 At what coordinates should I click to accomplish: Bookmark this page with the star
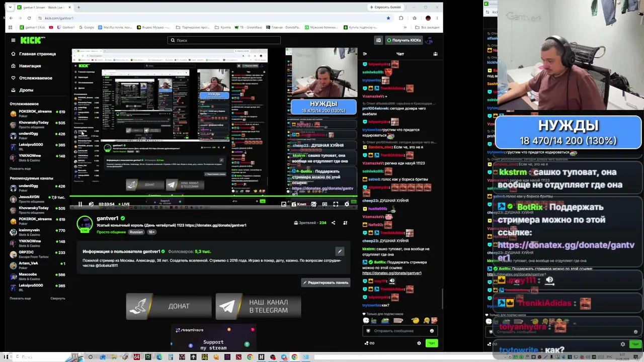pyautogui.click(x=388, y=18)
